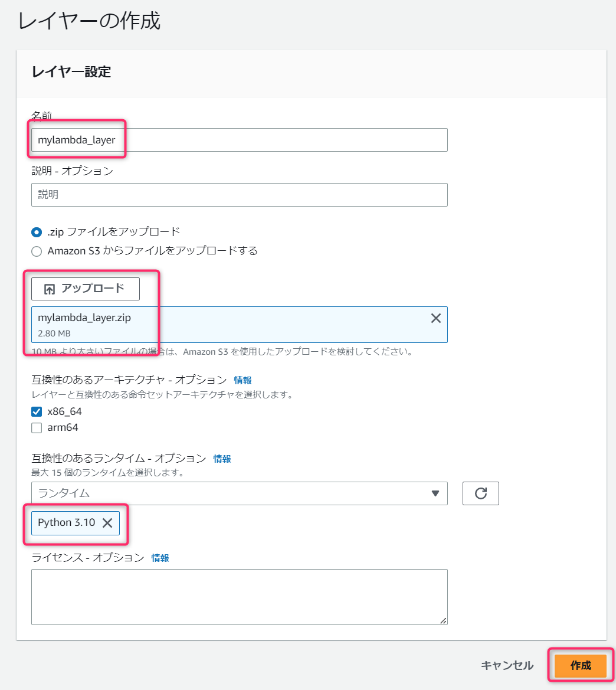This screenshot has height=690, width=616.
Task: Click the name field containing mylambda_layer
Action: point(240,140)
